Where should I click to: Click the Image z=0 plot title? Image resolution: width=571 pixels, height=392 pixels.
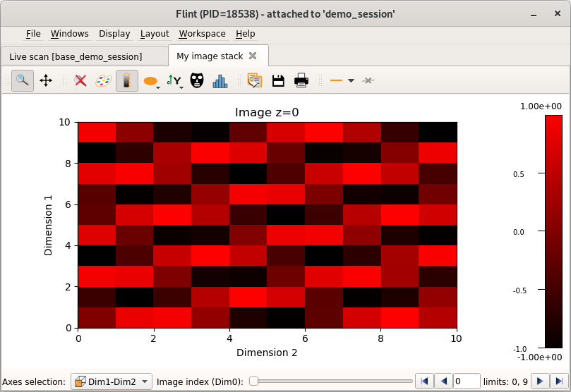[x=267, y=112]
